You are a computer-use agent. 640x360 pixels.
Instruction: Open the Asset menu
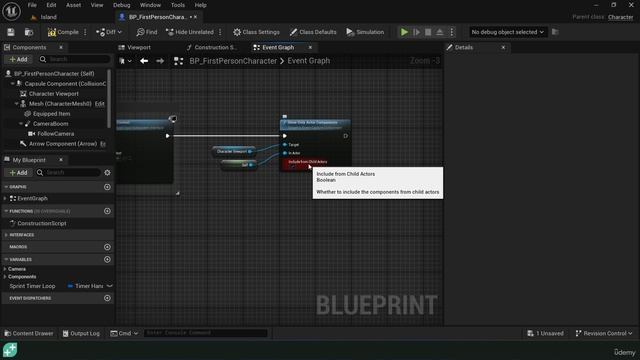[73, 5]
